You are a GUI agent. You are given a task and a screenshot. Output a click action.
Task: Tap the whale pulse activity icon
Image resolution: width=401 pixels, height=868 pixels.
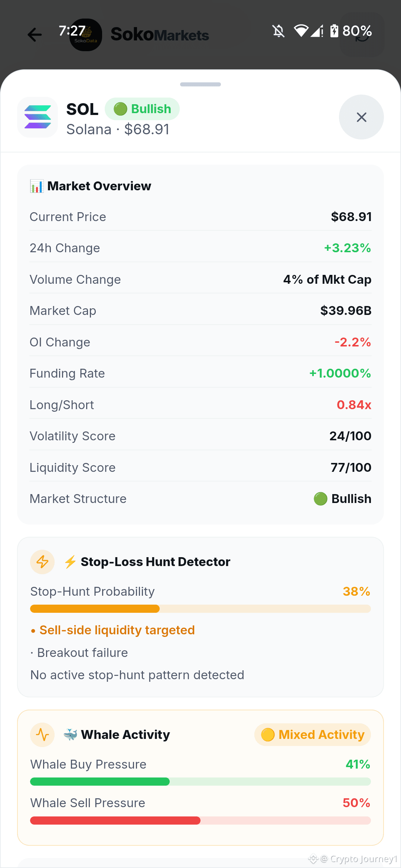point(42,734)
